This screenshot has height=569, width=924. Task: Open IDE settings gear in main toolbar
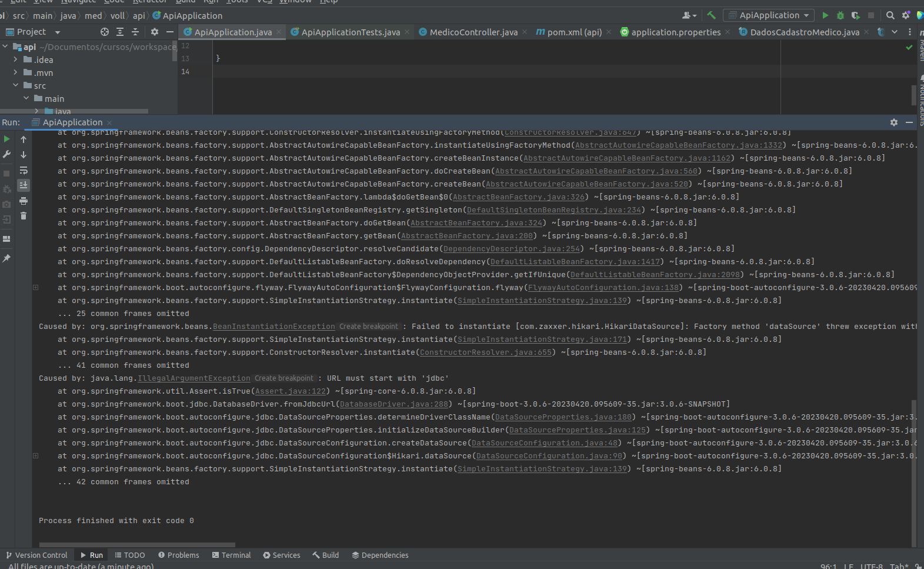coord(906,15)
